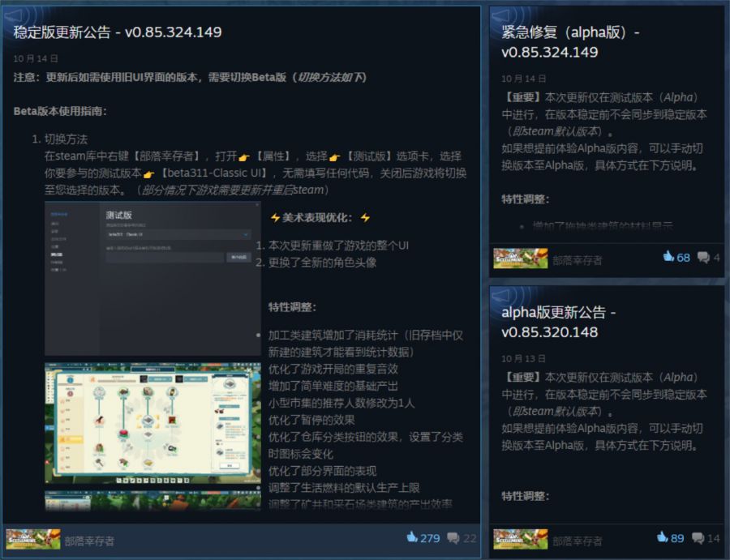Click game logo thumbnail in stable update card footer
The width and height of the screenshot is (730, 560).
pyautogui.click(x=33, y=539)
